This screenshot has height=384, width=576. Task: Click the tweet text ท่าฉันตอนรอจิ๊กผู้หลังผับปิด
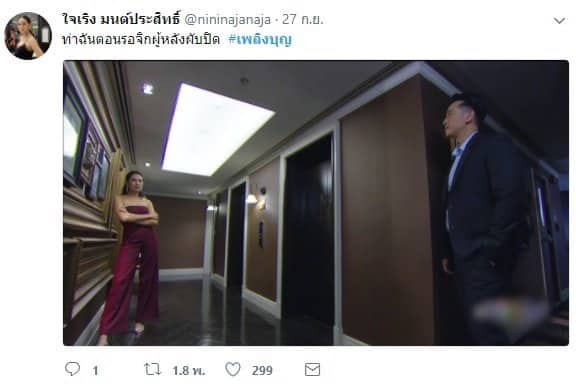[141, 39]
